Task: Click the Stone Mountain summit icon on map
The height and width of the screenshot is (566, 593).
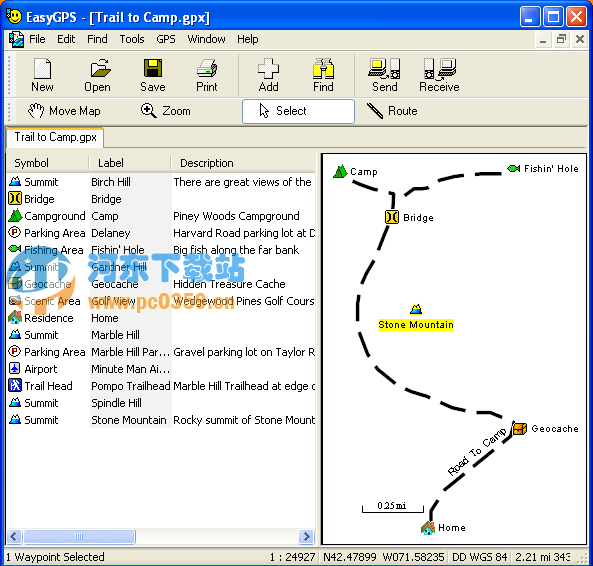Action: [416, 309]
